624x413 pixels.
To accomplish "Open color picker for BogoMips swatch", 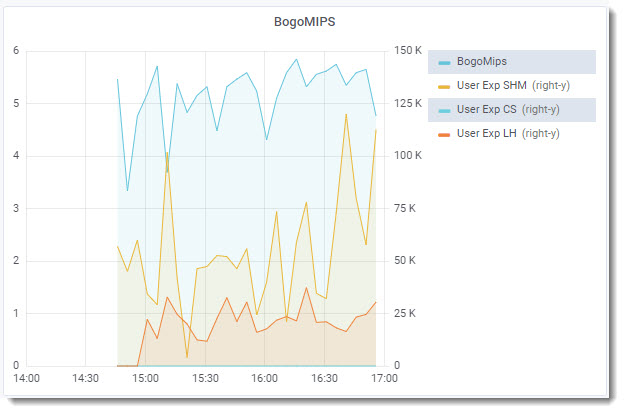I will pyautogui.click(x=444, y=63).
